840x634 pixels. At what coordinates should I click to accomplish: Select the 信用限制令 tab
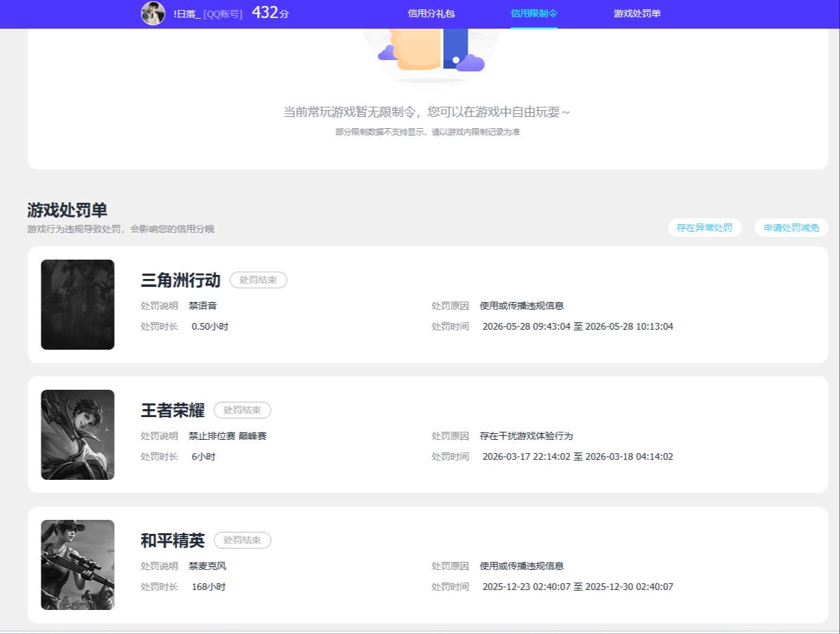click(x=534, y=13)
